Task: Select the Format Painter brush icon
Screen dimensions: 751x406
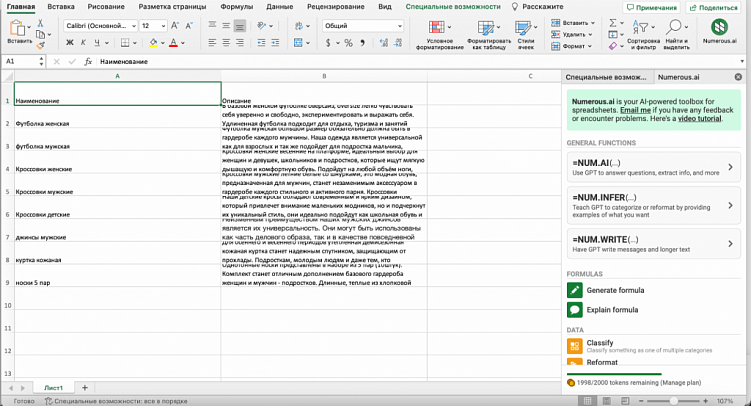Action: click(40, 45)
